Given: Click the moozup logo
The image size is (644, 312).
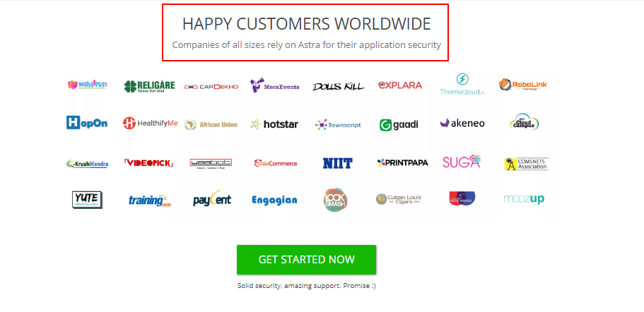Looking at the screenshot, I should click(524, 199).
